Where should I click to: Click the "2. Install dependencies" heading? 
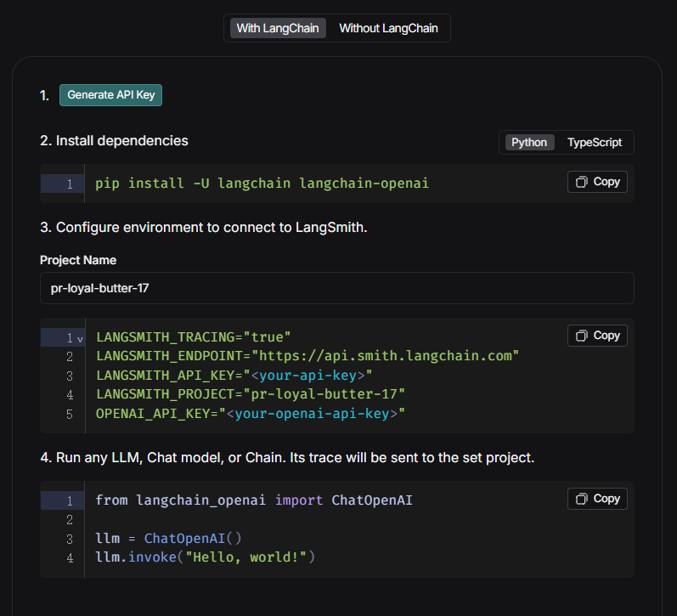pos(114,141)
